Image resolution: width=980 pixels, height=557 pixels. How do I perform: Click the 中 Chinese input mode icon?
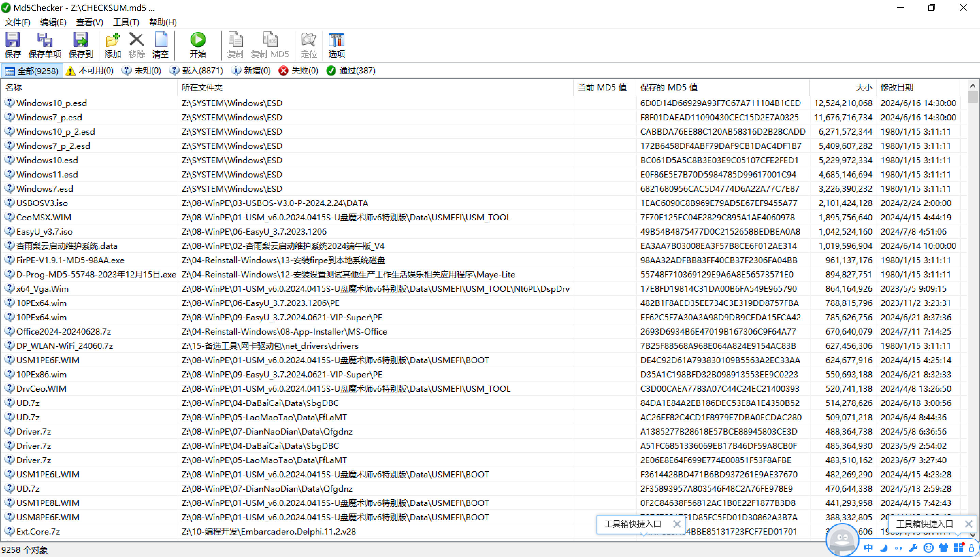(868, 548)
